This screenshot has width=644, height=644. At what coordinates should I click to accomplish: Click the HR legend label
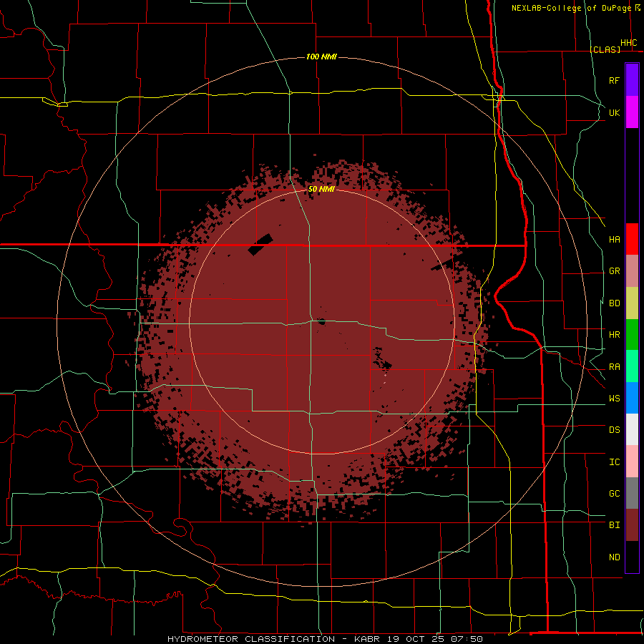pyautogui.click(x=614, y=335)
